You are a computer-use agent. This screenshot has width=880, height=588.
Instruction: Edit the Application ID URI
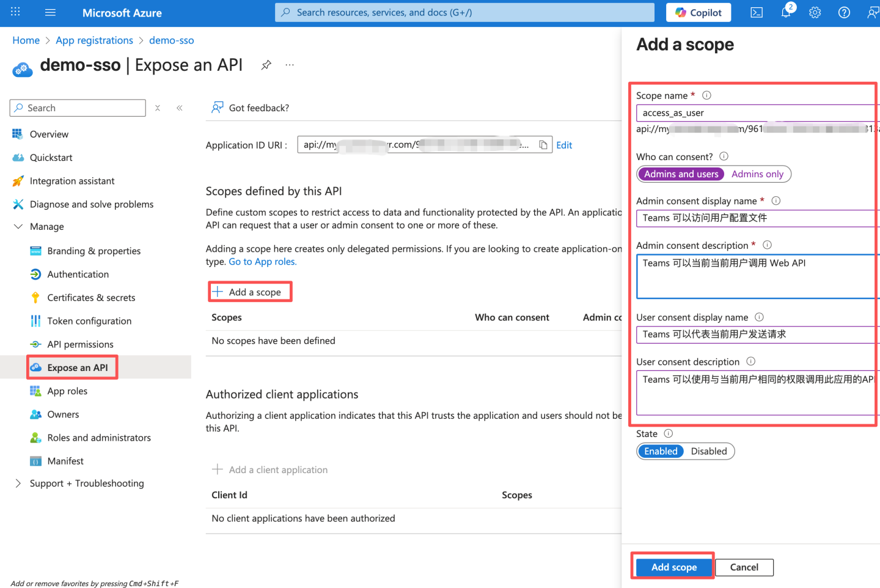564,145
